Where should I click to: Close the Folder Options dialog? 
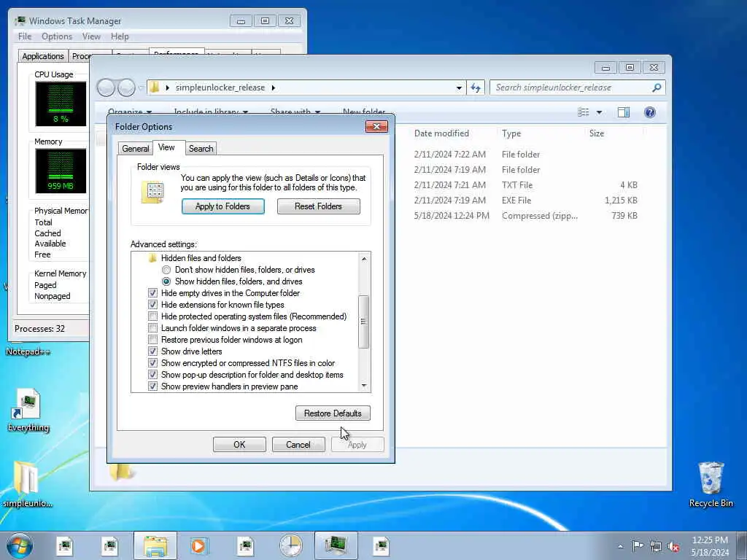point(376,126)
